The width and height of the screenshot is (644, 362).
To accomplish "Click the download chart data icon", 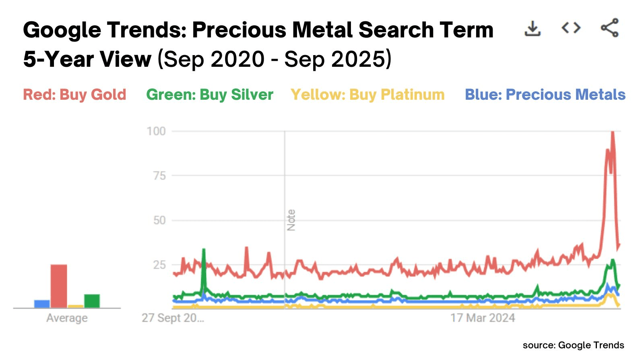I will 532,28.
